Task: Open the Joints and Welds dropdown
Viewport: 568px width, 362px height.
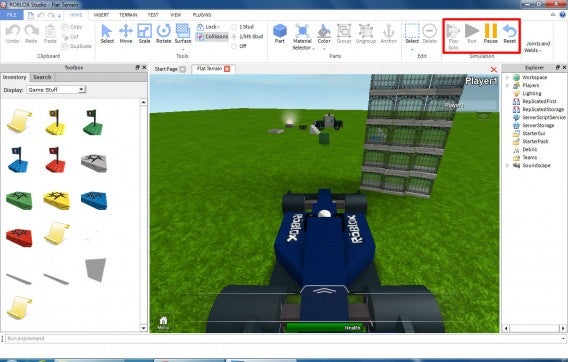Action: 538,47
